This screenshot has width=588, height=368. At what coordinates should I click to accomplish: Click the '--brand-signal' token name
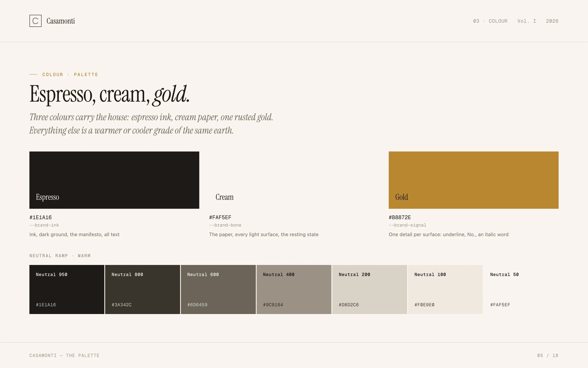click(x=408, y=225)
